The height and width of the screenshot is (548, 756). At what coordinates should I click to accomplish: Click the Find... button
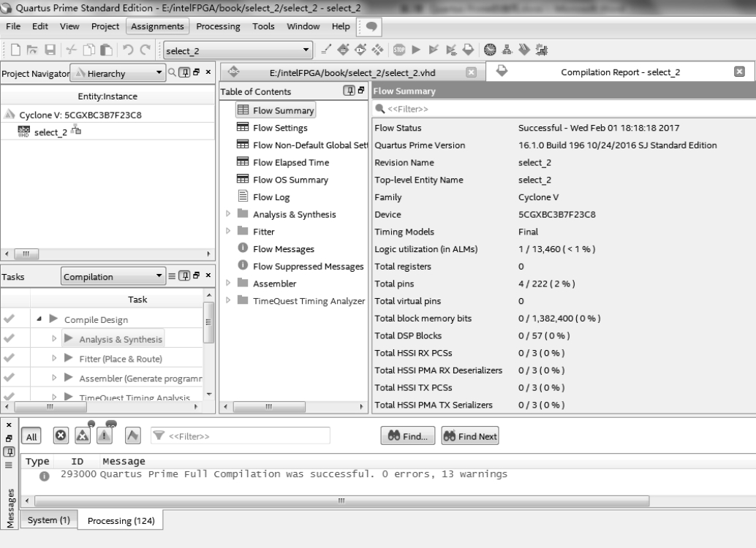click(x=408, y=436)
